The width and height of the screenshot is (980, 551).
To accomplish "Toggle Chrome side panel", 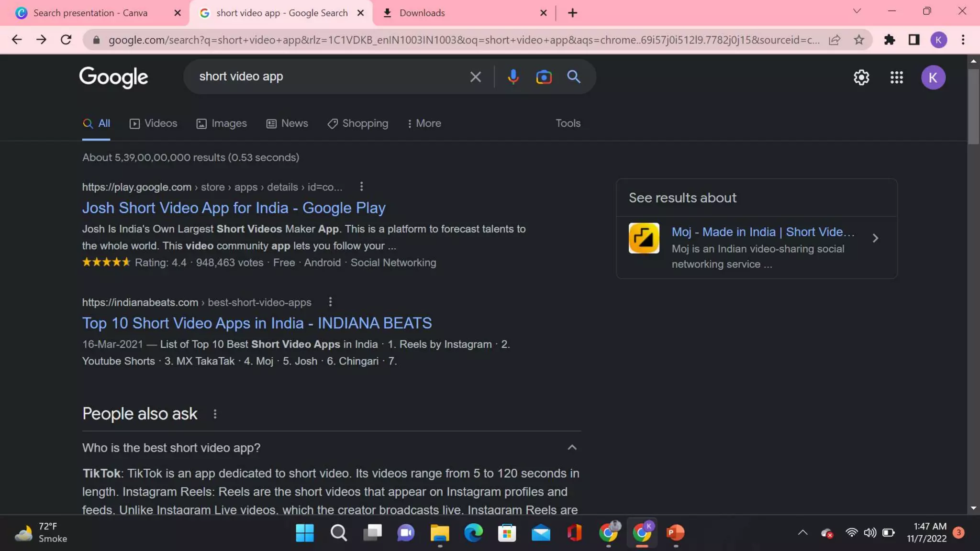I will click(x=914, y=40).
